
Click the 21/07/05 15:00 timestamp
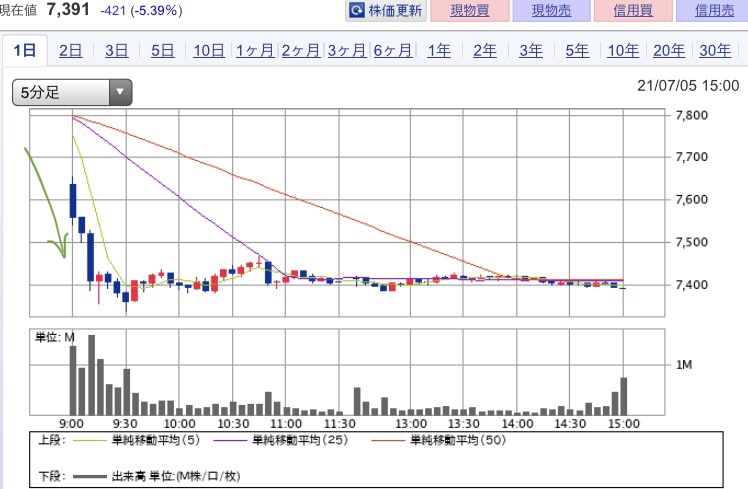[x=688, y=85]
